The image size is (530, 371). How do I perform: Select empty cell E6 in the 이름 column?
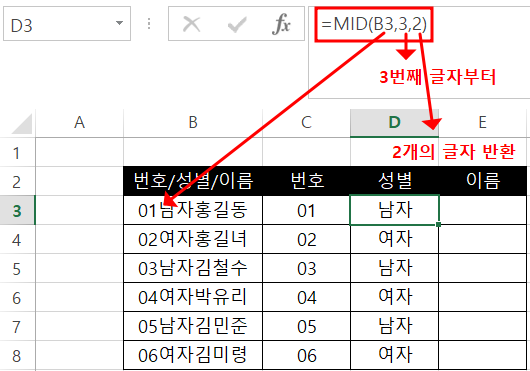[483, 297]
